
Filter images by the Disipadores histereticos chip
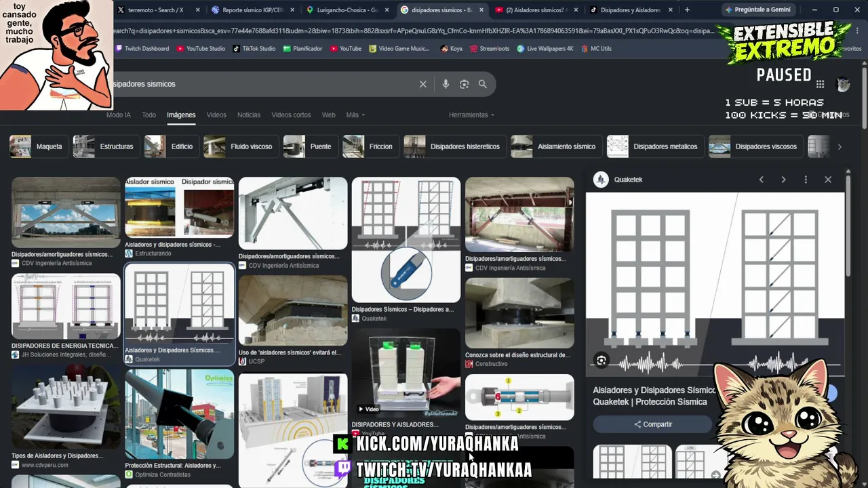(454, 146)
